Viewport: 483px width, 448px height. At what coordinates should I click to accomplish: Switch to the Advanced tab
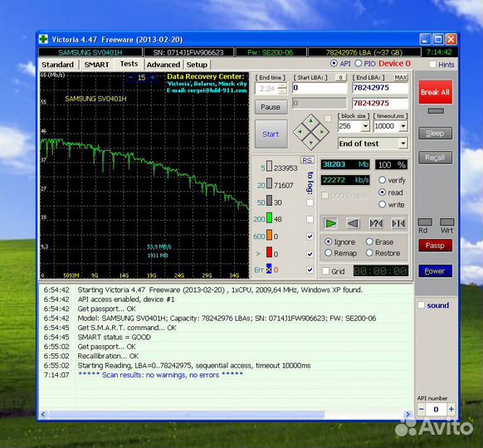(163, 65)
